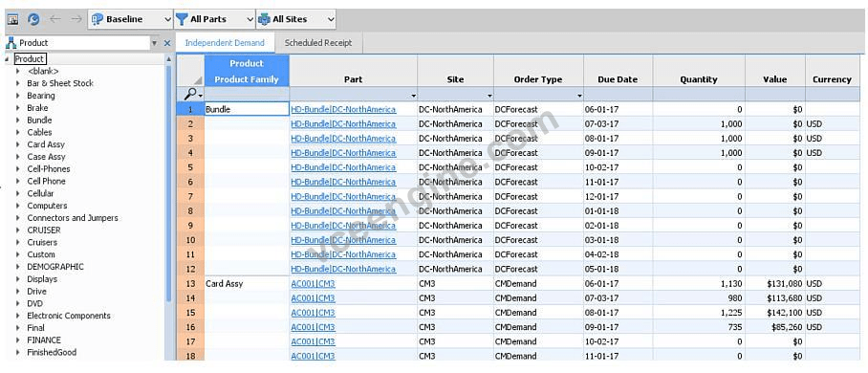This screenshot has height=373, width=868.
Task: Select the Cell-Phones tree item
Action: click(x=49, y=168)
